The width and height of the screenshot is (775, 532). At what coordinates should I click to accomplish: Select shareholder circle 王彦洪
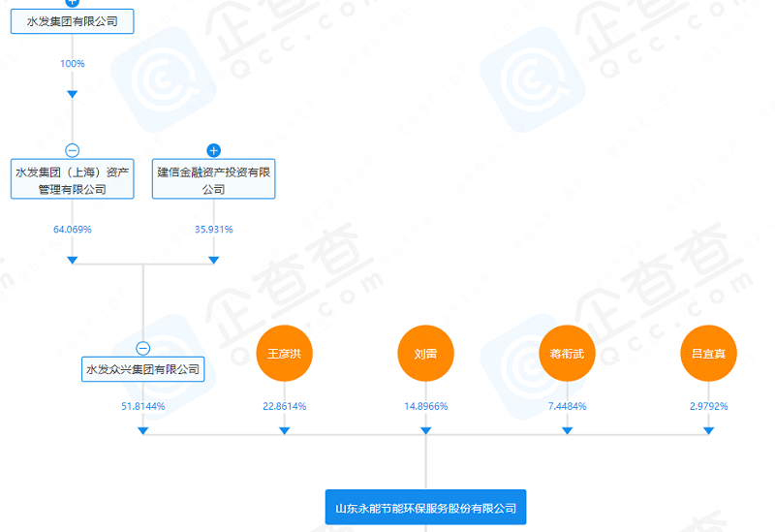[x=284, y=353]
